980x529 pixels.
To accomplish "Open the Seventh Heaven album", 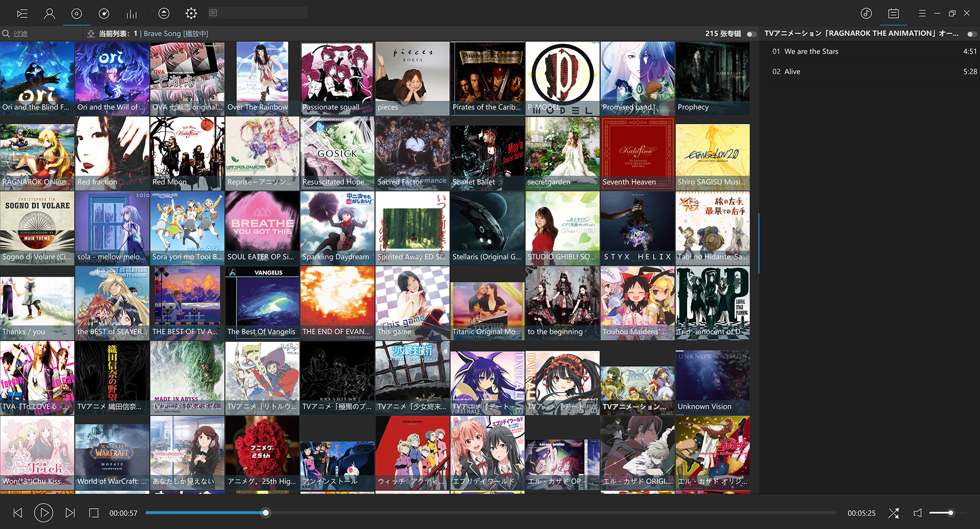I will 638,153.
